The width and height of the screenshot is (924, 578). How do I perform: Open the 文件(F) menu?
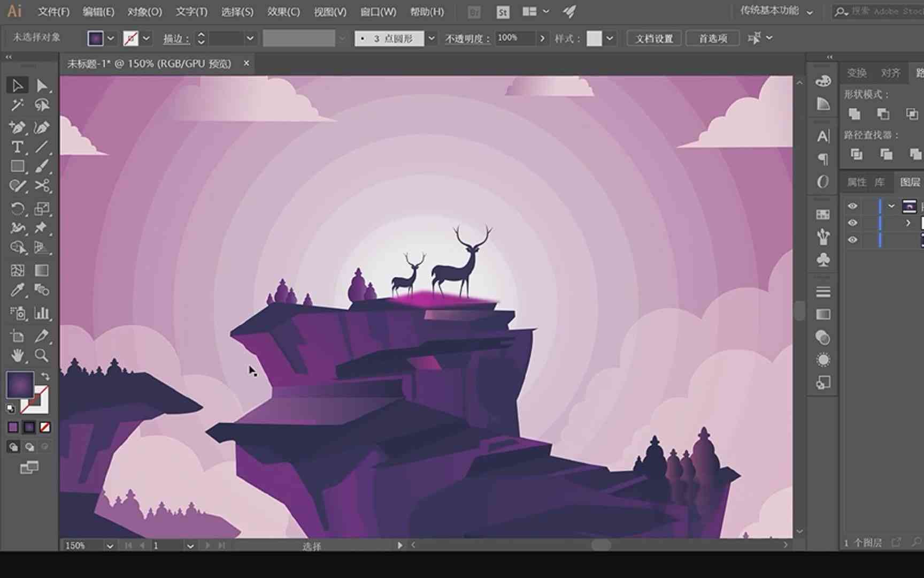tap(54, 11)
